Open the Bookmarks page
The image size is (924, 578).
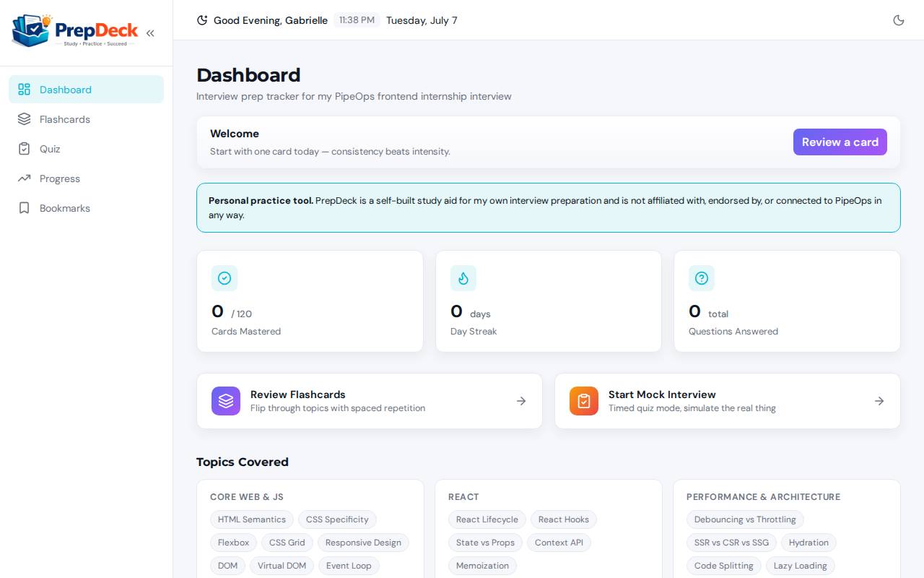[x=86, y=208]
